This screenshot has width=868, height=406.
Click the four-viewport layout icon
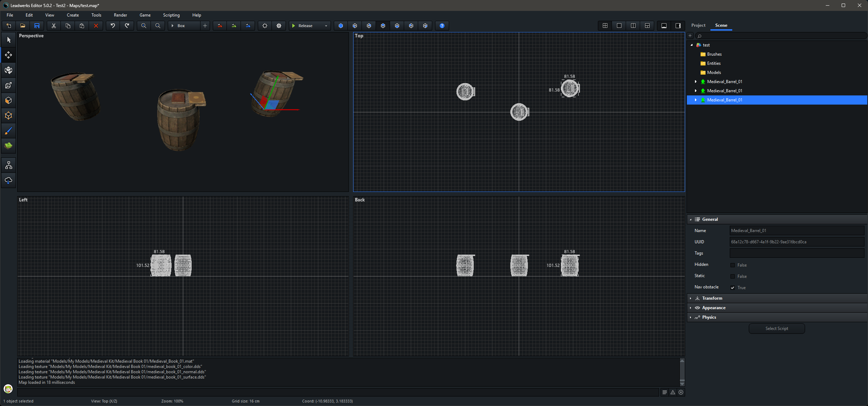[x=605, y=26]
